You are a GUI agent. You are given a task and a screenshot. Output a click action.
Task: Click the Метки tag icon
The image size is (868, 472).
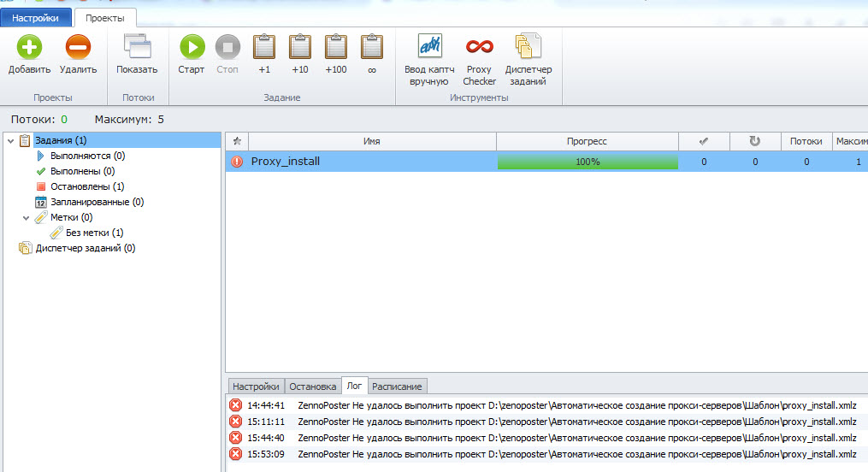coord(41,217)
